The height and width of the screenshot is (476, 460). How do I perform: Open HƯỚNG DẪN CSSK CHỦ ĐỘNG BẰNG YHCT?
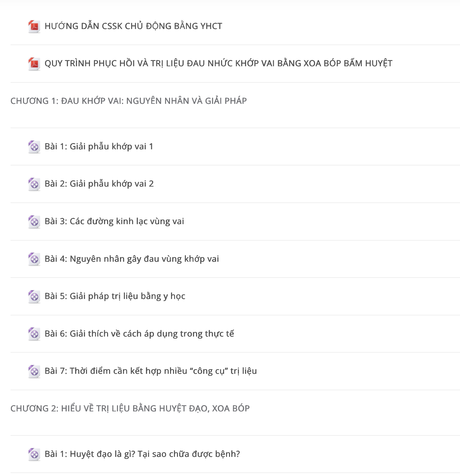133,26
